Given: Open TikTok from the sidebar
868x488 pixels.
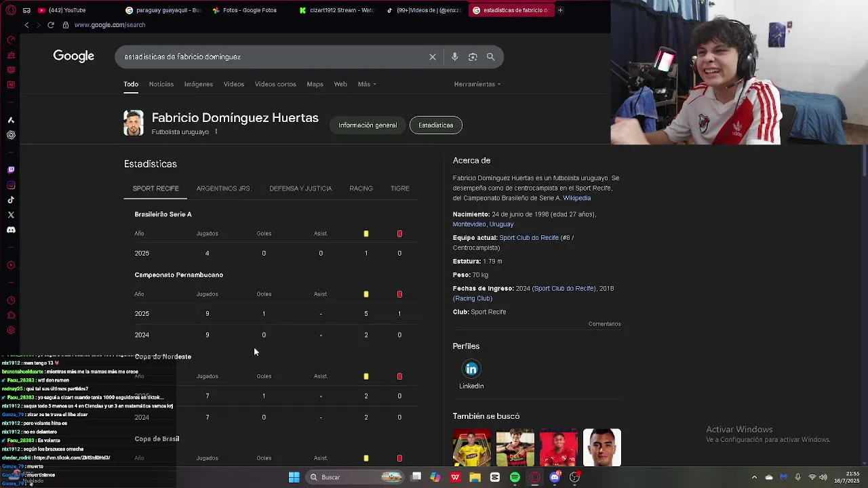Looking at the screenshot, I should click(11, 200).
